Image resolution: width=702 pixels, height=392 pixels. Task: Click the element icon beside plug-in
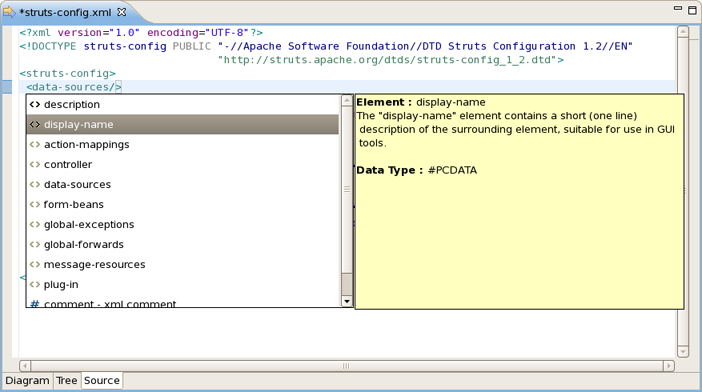click(34, 285)
